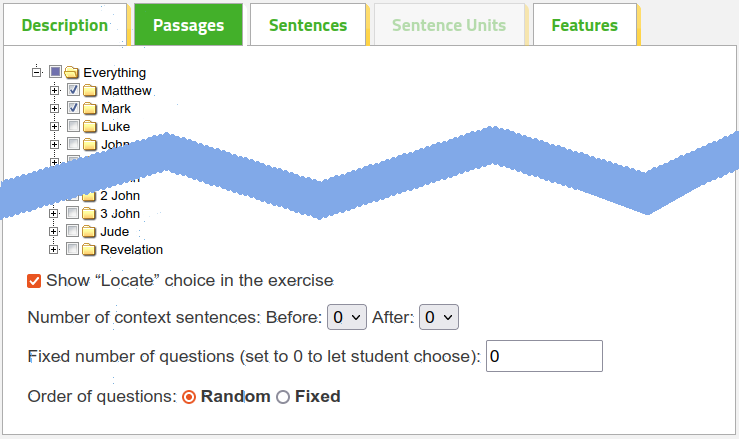Image resolution: width=739 pixels, height=439 pixels.
Task: Collapse the Everything tree node
Action: 37,72
